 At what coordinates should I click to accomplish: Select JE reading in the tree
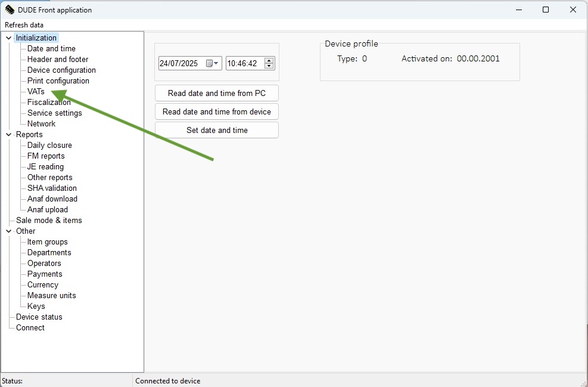pyautogui.click(x=45, y=166)
